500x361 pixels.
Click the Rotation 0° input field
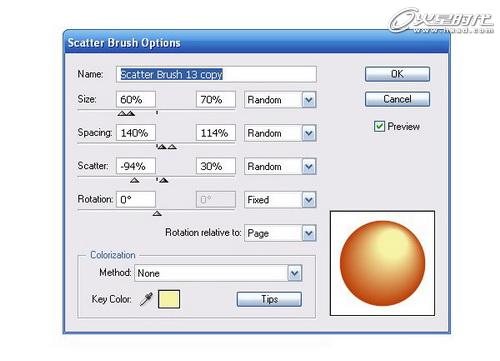tap(136, 199)
